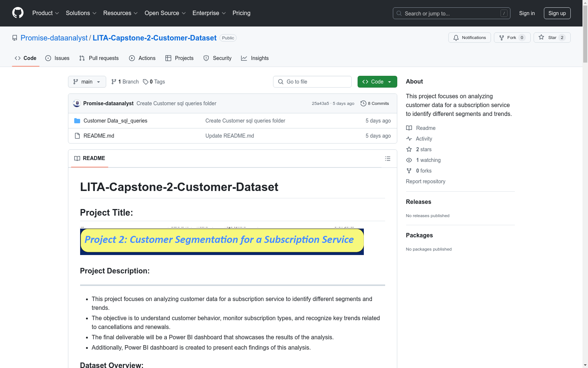View the 8 Commits history
The height and width of the screenshot is (368, 588).
coord(375,103)
